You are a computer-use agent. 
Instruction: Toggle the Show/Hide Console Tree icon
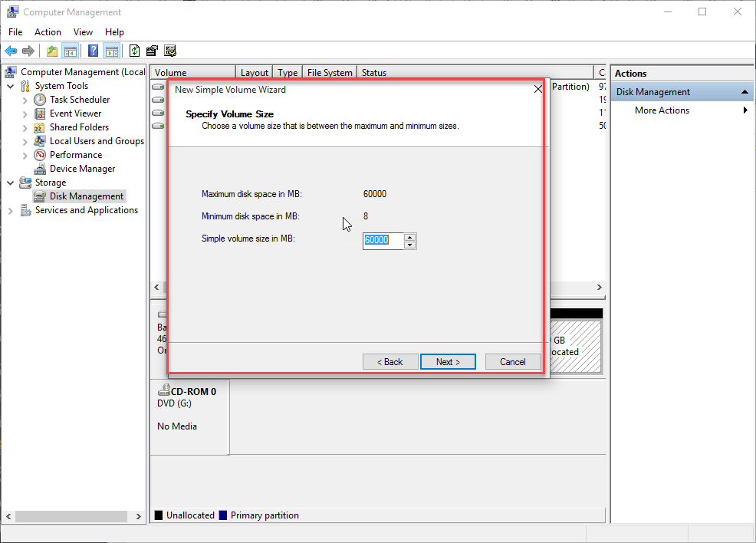pyautogui.click(x=71, y=51)
